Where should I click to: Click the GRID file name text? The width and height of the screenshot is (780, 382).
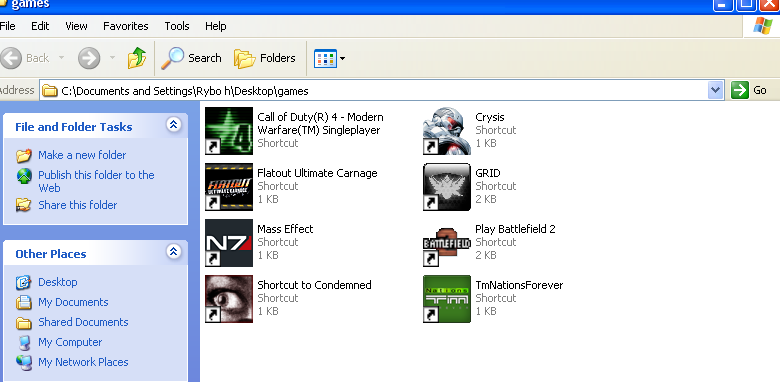pos(488,173)
